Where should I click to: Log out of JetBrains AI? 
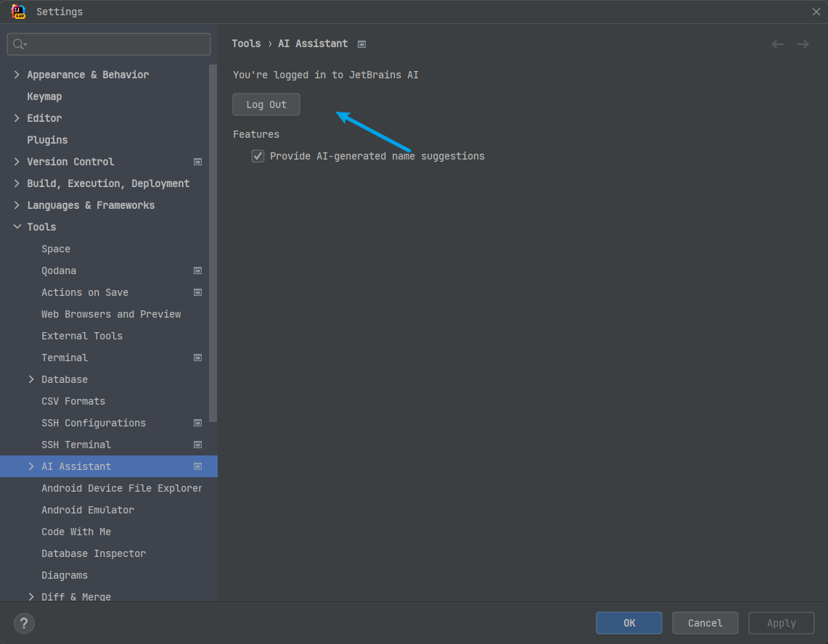pos(266,104)
